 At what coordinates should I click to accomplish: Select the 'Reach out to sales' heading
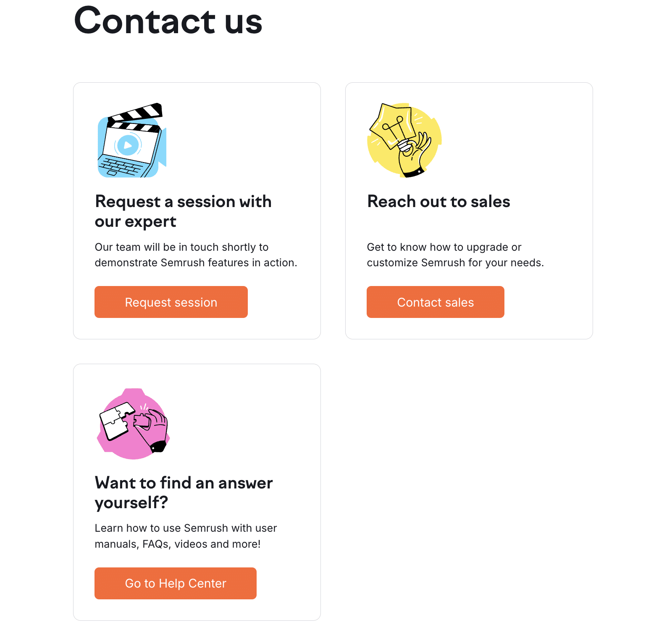[438, 202]
